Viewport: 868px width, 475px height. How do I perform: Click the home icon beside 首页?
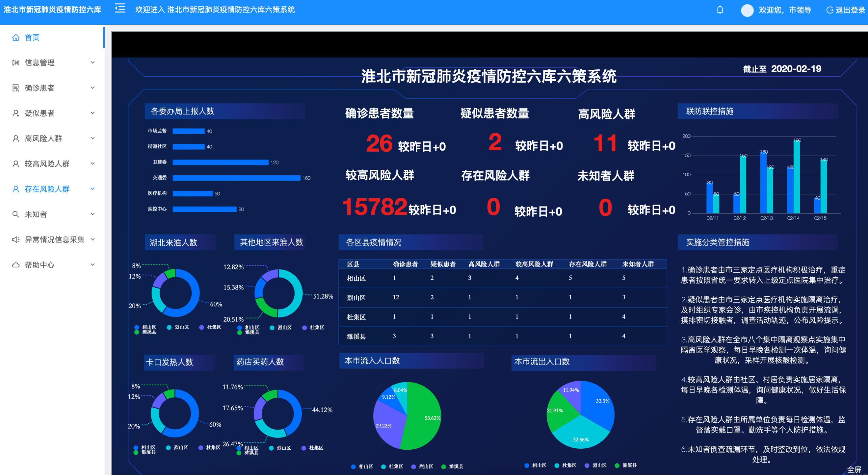(x=16, y=37)
